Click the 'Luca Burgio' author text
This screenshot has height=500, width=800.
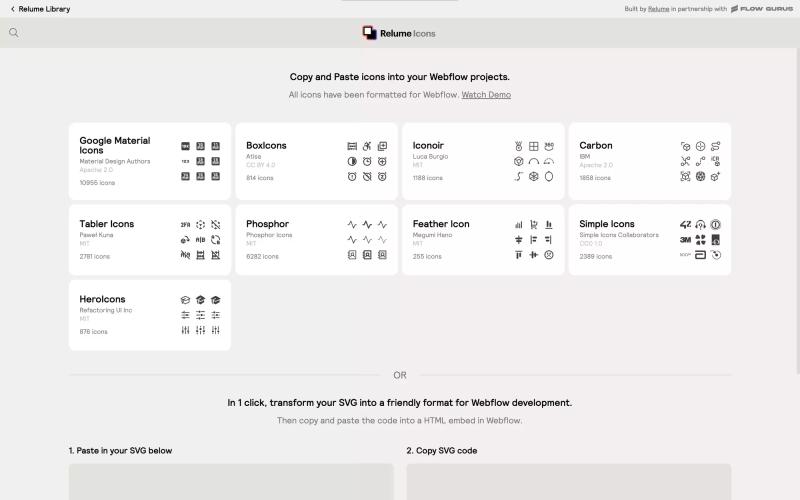pos(430,157)
